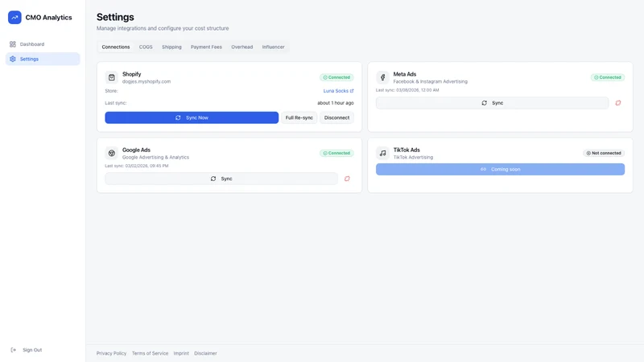Image resolution: width=644 pixels, height=362 pixels.
Task: Click the CMO Analytics logo icon
Action: click(x=14, y=17)
